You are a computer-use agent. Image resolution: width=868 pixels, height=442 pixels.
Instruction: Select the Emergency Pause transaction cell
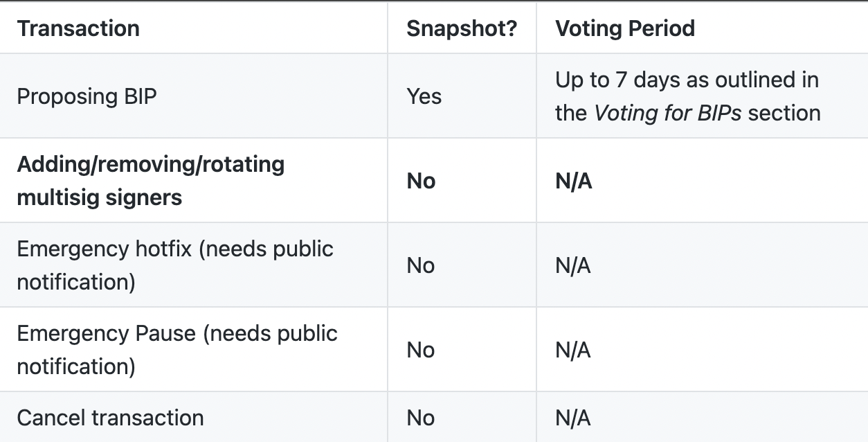coord(177,350)
